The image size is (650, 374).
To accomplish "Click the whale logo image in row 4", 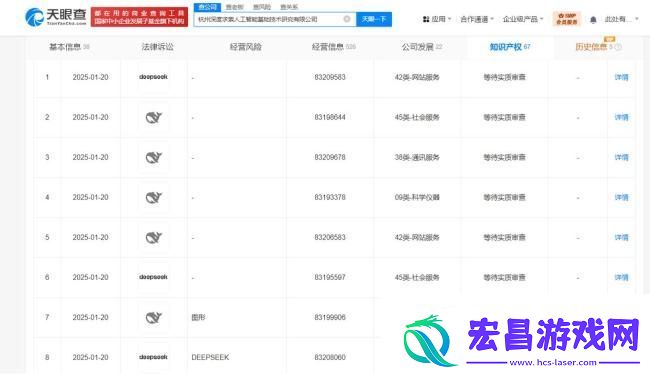I will pos(153,198).
